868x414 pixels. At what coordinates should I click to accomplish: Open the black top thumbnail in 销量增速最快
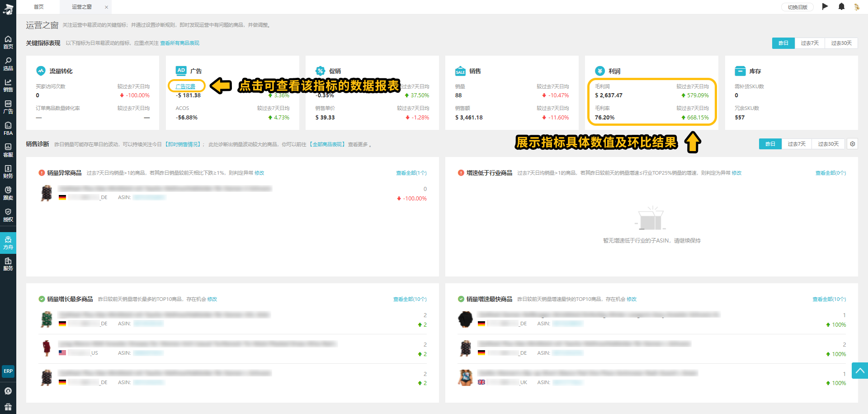point(465,319)
